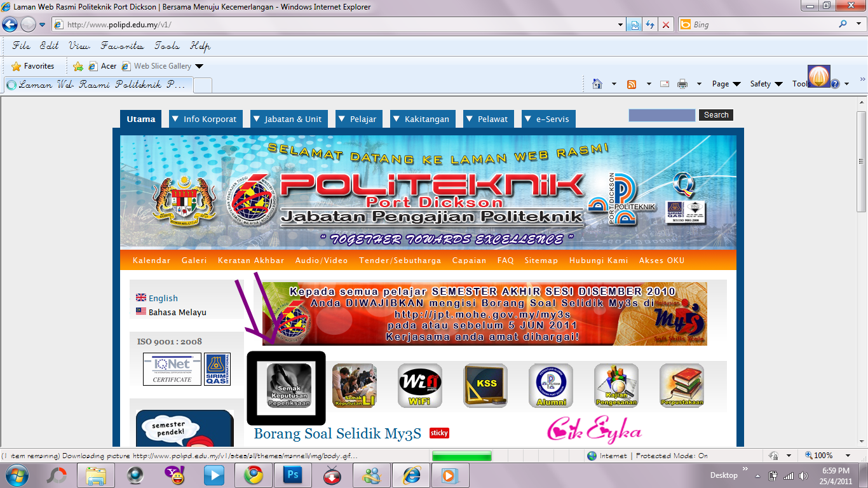Open the File menu
868x488 pixels.
[x=21, y=46]
